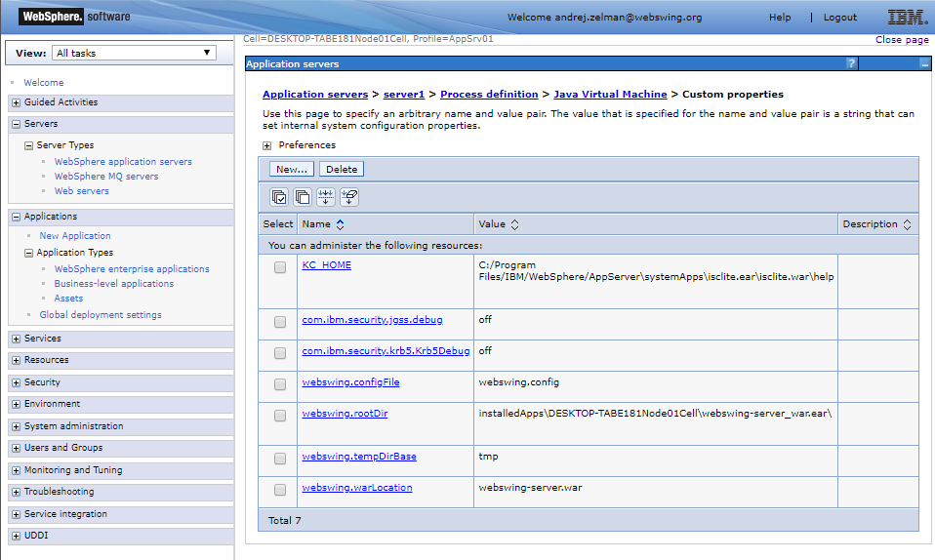Click the Show Filter View toolbar icon

[x=326, y=197]
